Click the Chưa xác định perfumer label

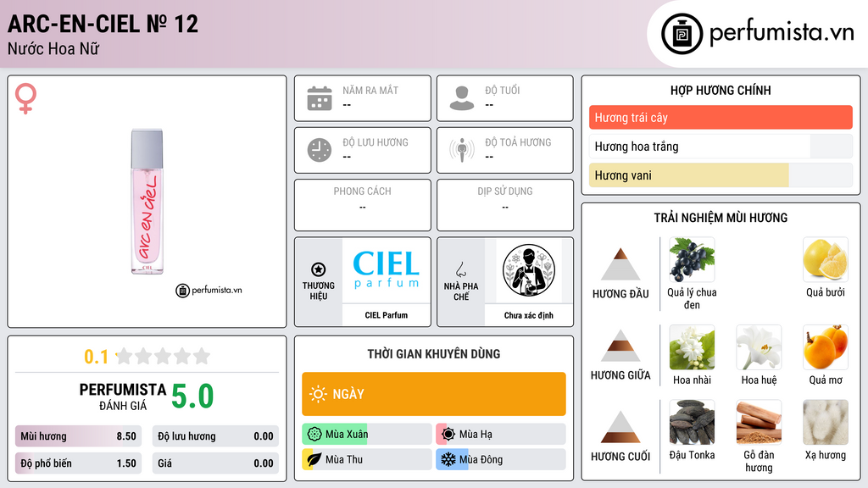(529, 315)
